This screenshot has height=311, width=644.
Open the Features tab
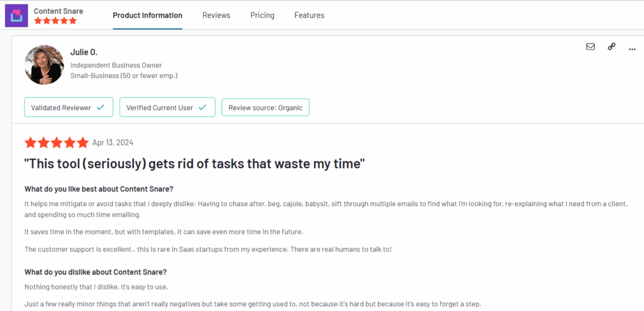[x=309, y=15]
